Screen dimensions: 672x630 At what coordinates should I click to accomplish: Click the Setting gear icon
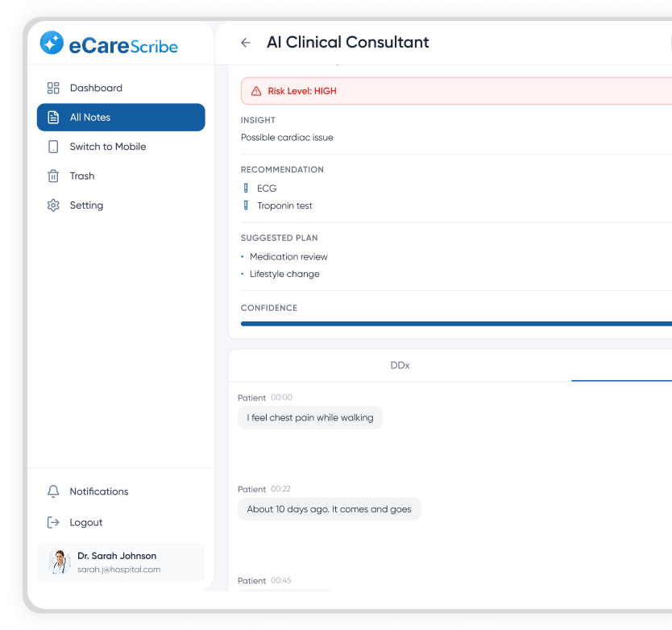click(53, 205)
